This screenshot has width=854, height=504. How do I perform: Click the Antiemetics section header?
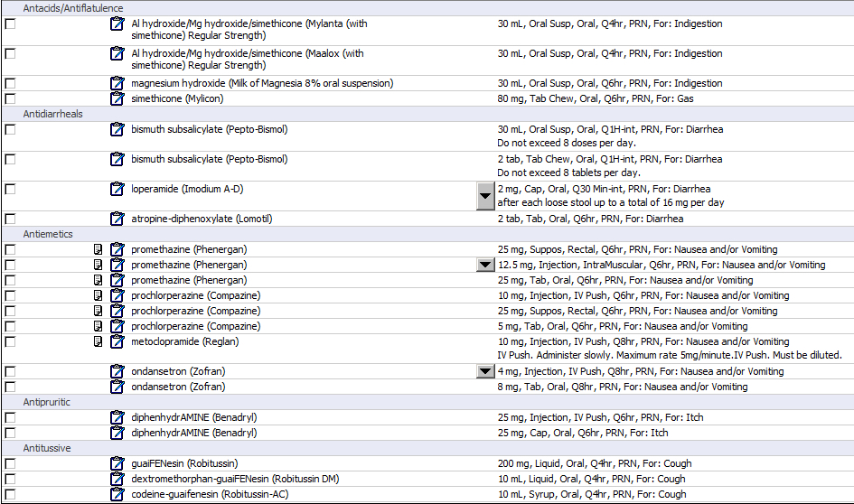click(x=48, y=234)
